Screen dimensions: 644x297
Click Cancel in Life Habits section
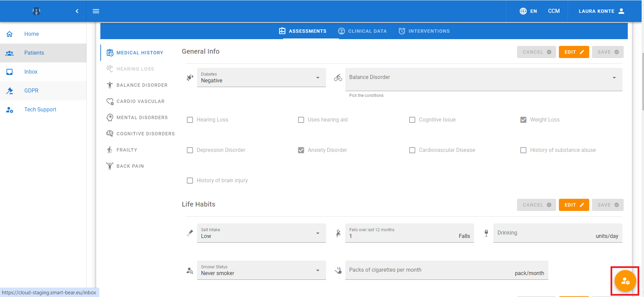[536, 205]
